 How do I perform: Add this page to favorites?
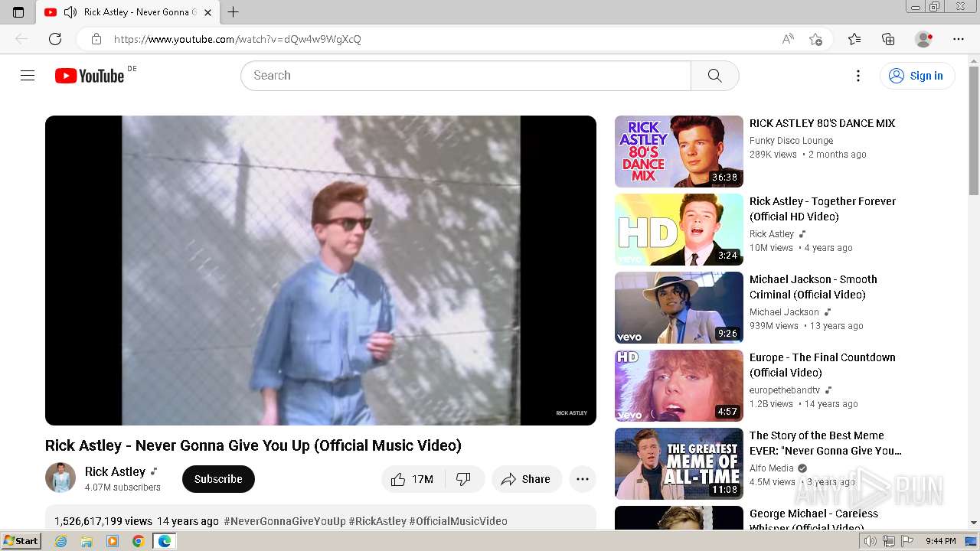(x=816, y=39)
